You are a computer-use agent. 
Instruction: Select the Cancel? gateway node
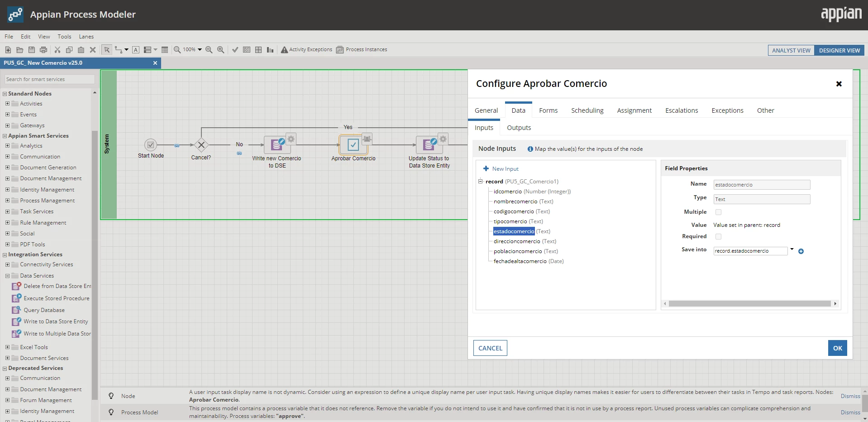pos(201,145)
